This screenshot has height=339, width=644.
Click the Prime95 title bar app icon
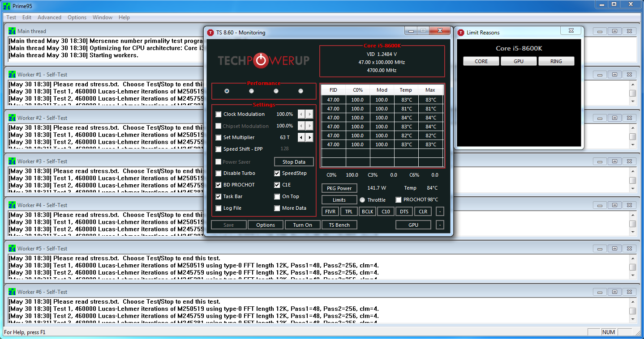[x=7, y=6]
